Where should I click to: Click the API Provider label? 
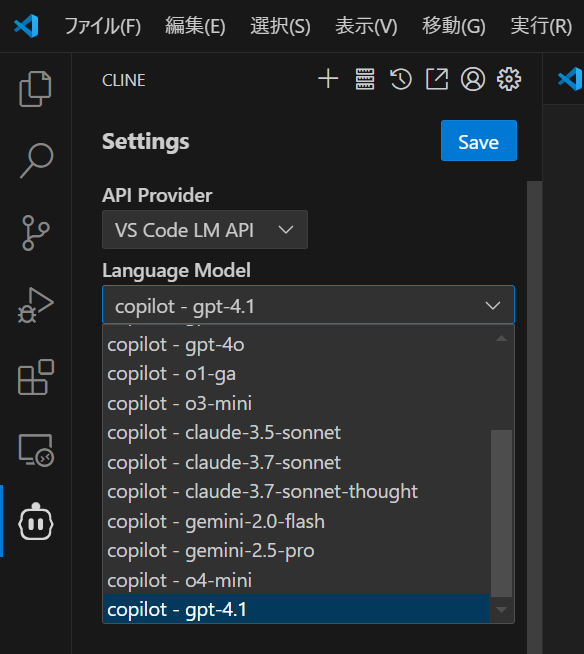tap(157, 195)
